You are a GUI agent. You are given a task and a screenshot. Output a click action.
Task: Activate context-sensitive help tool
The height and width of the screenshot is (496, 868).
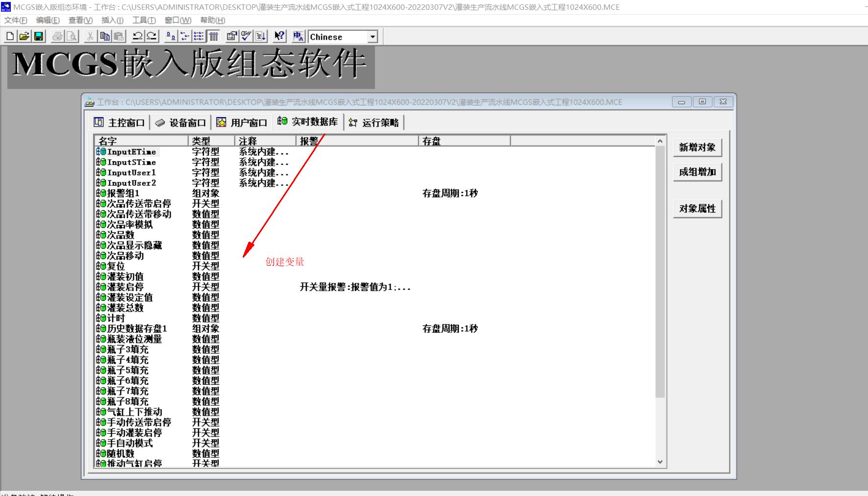click(x=278, y=36)
